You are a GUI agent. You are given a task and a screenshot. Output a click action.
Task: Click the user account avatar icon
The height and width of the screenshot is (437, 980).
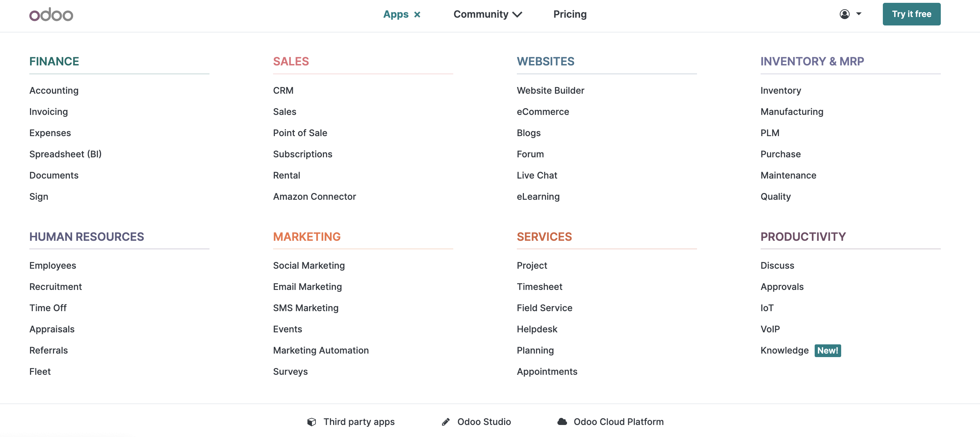pos(845,14)
